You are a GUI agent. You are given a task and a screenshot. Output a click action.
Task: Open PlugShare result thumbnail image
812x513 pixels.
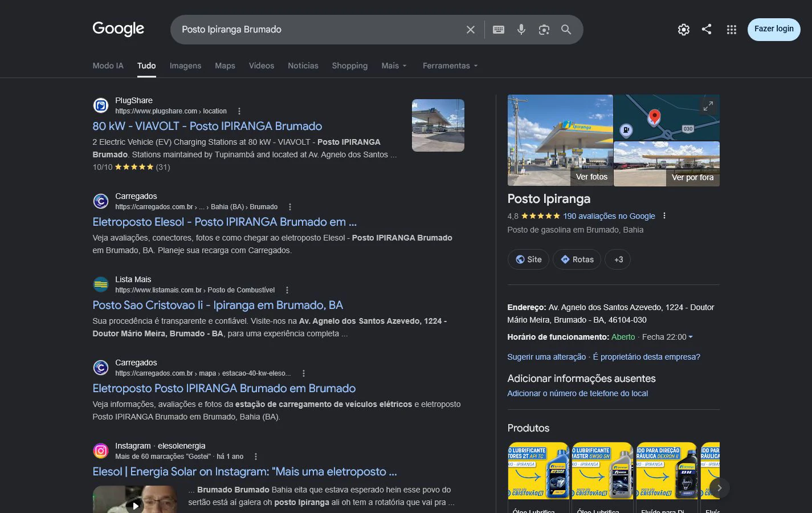(438, 125)
